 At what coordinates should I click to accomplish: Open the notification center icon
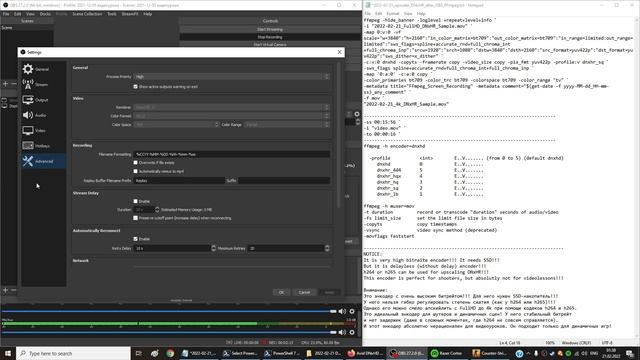pyautogui.click(x=630, y=353)
